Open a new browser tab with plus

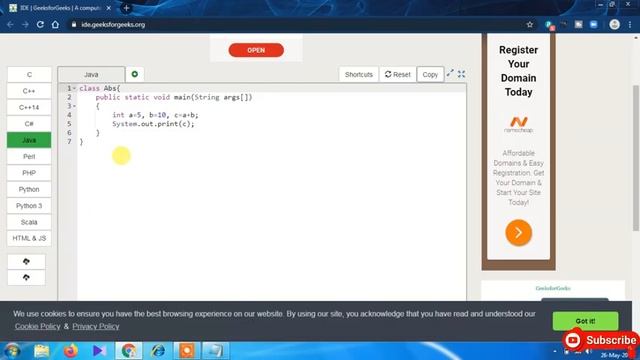click(126, 8)
